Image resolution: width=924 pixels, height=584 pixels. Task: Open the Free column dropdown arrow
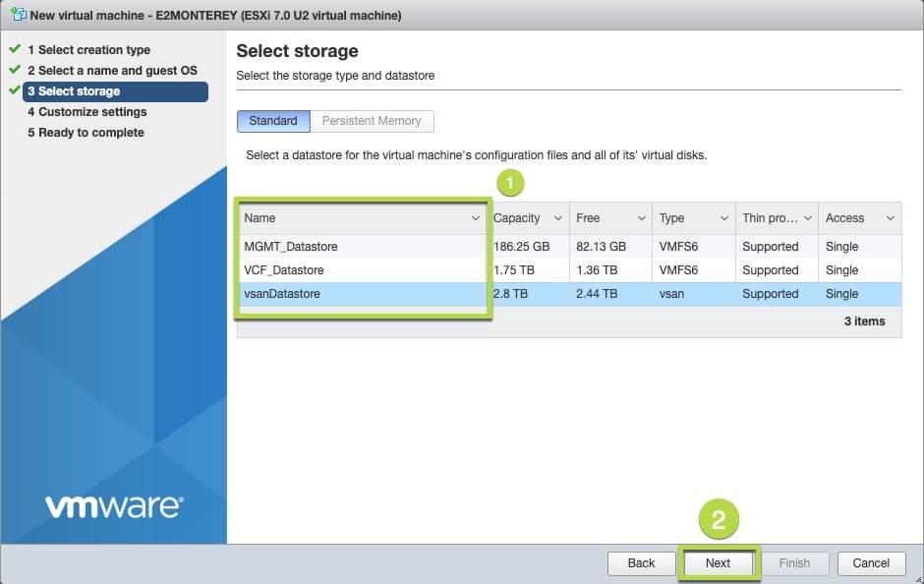(x=641, y=218)
